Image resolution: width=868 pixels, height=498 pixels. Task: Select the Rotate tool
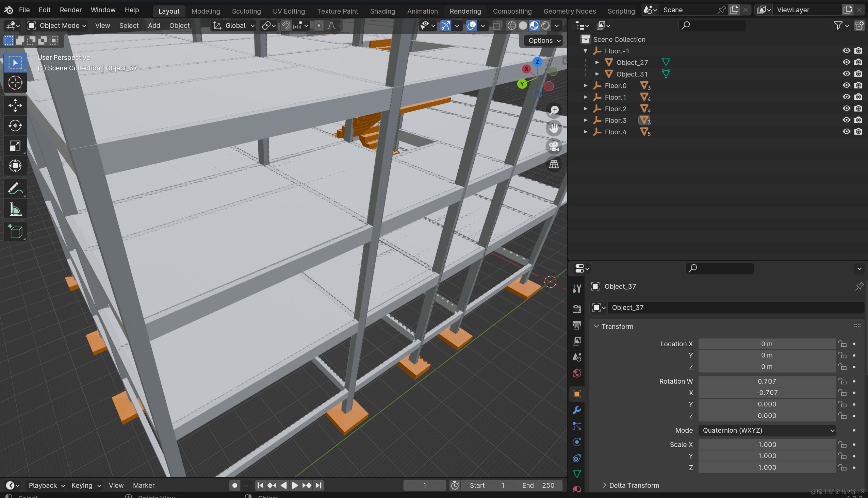[15, 126]
